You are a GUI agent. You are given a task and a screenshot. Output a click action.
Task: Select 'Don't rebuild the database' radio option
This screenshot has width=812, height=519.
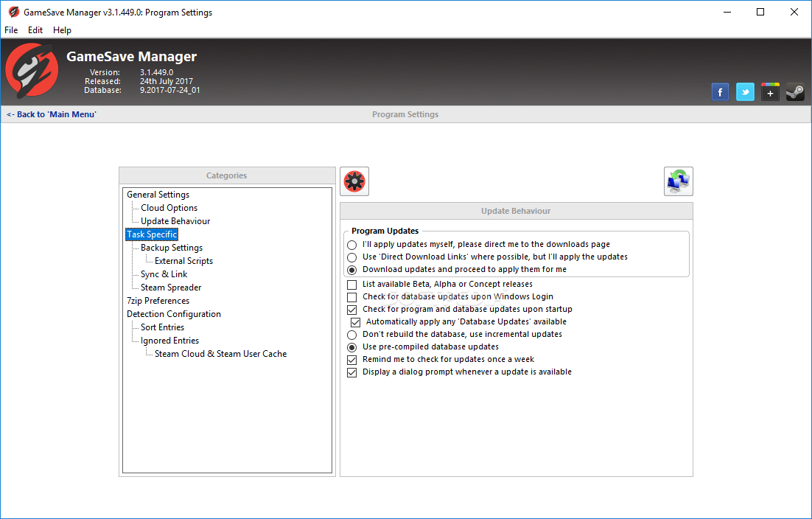pyautogui.click(x=352, y=335)
